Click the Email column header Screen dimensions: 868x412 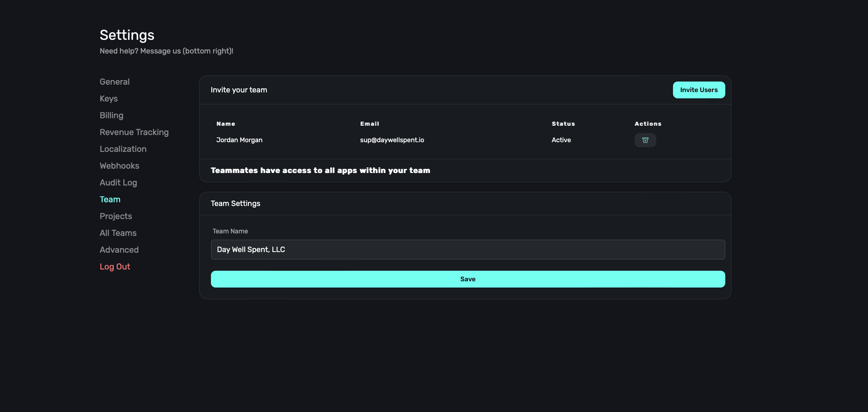click(369, 124)
